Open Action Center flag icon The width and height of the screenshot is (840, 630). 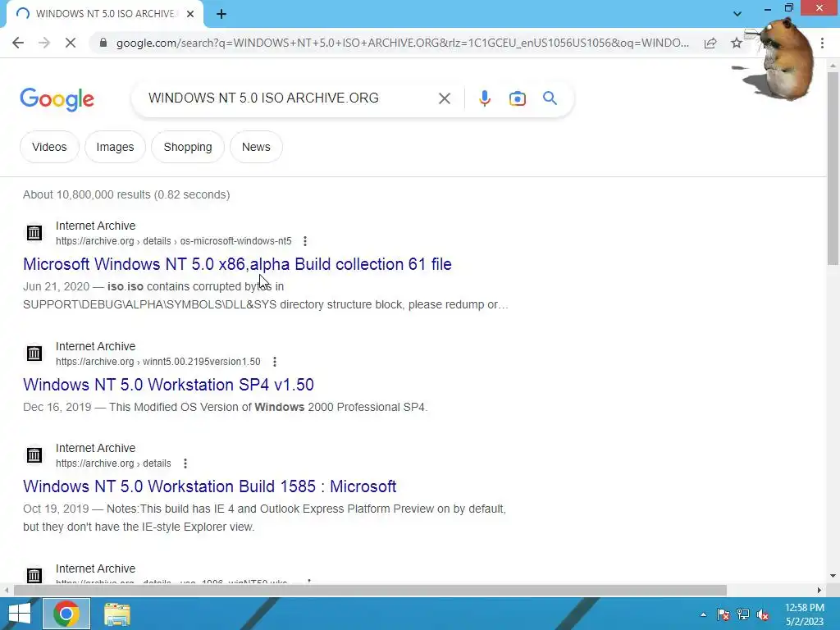click(x=724, y=614)
